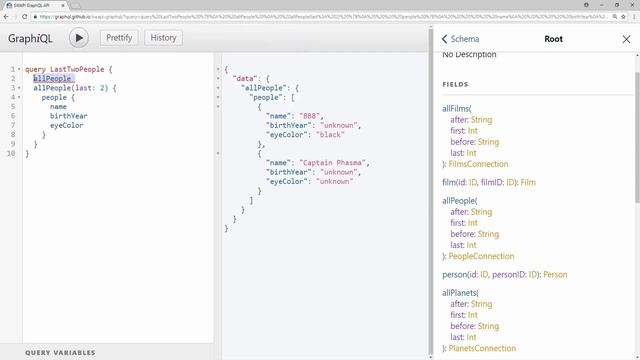
Task: Fold the Captain Phasma object in results
Action: (x=218, y=154)
